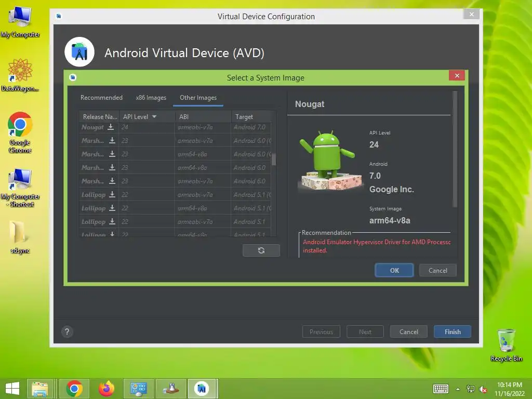Download Marshmallow arm64-v8a image with Android 6.0 (G target
This screenshot has height=399, width=532.
point(112,154)
